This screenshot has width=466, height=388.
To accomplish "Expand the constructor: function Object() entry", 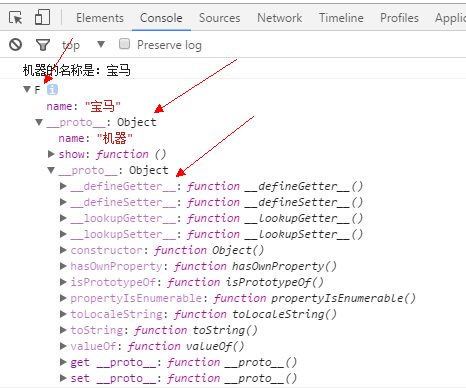I will [x=63, y=250].
